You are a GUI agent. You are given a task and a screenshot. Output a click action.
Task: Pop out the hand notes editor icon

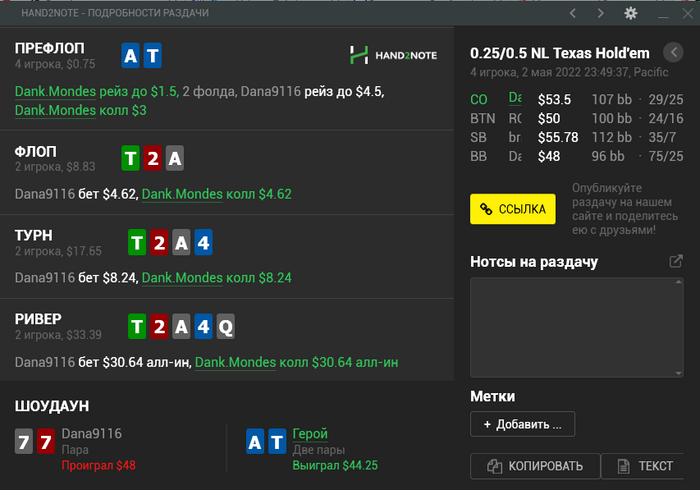click(x=676, y=261)
